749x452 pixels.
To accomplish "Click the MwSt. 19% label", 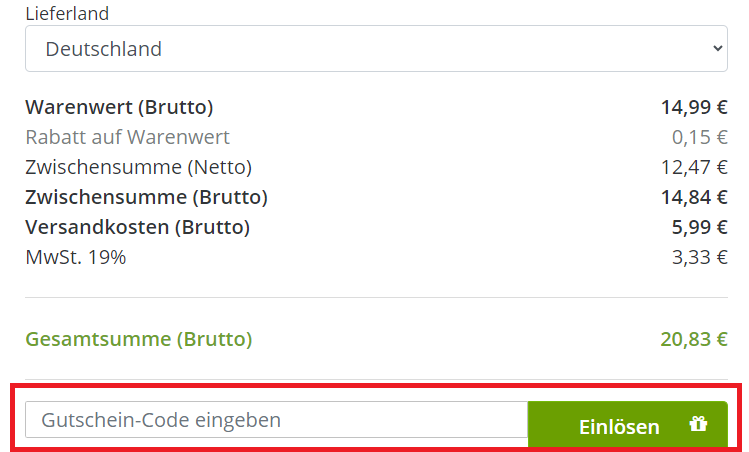I will click(x=76, y=257).
